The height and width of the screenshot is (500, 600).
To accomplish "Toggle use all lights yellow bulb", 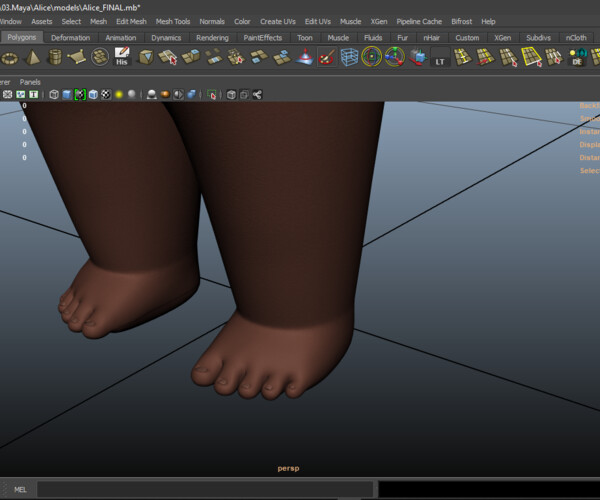I will [119, 94].
